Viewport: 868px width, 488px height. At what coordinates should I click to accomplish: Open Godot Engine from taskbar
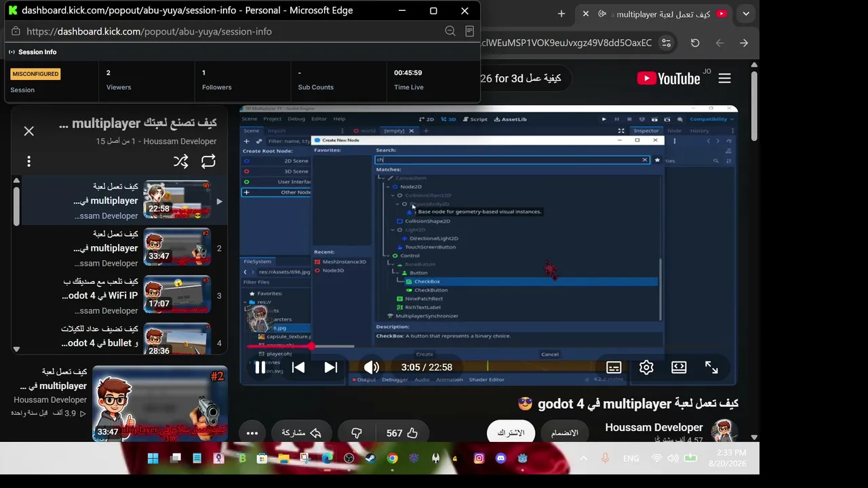[522, 458]
